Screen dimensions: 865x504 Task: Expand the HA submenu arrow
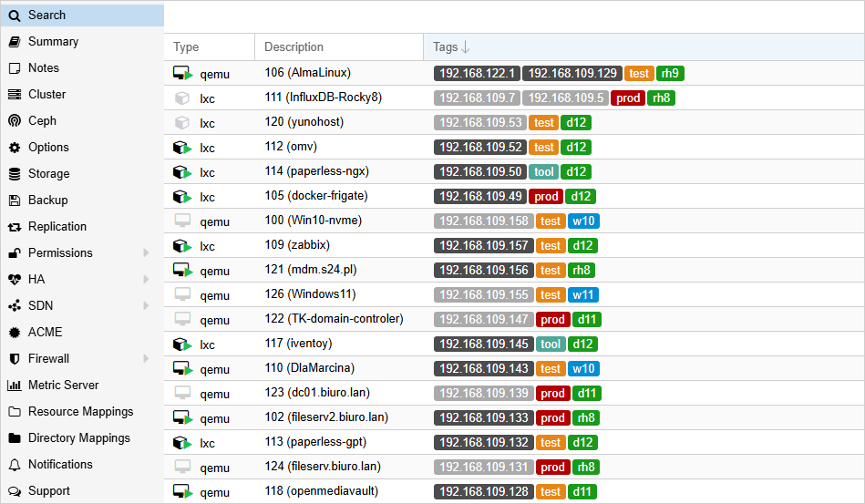click(x=146, y=280)
